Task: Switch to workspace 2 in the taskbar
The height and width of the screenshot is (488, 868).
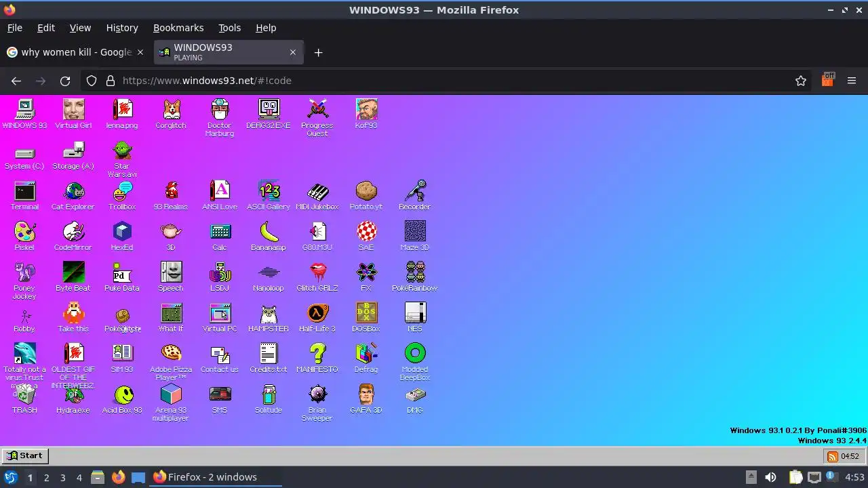Action: tap(46, 477)
